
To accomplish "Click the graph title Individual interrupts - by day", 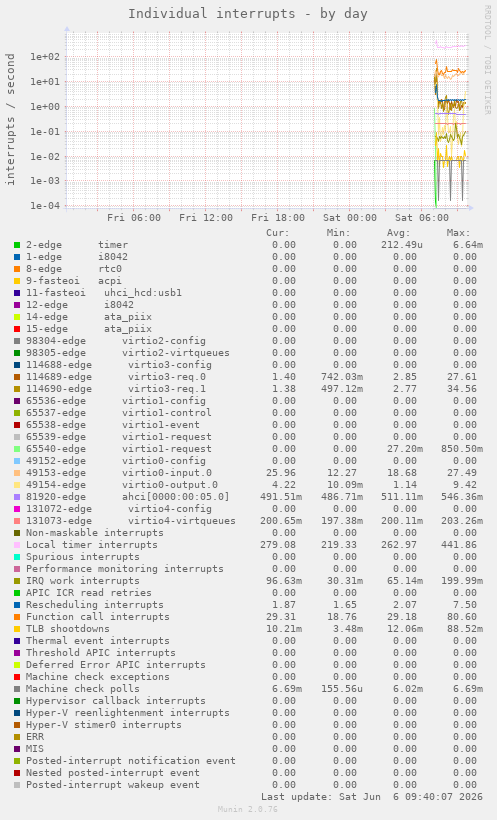I will point(248,14).
